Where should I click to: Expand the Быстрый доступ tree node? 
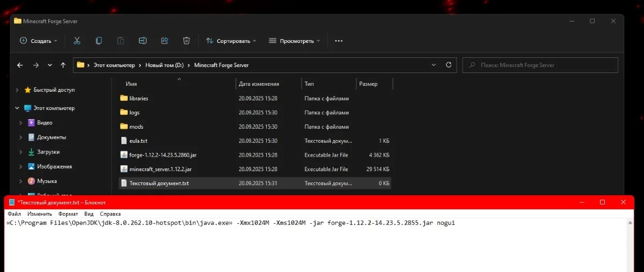[17, 90]
